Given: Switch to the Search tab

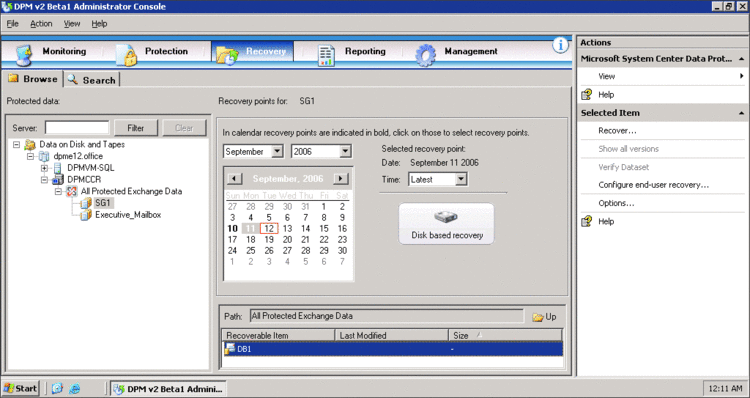Looking at the screenshot, I should (x=92, y=80).
